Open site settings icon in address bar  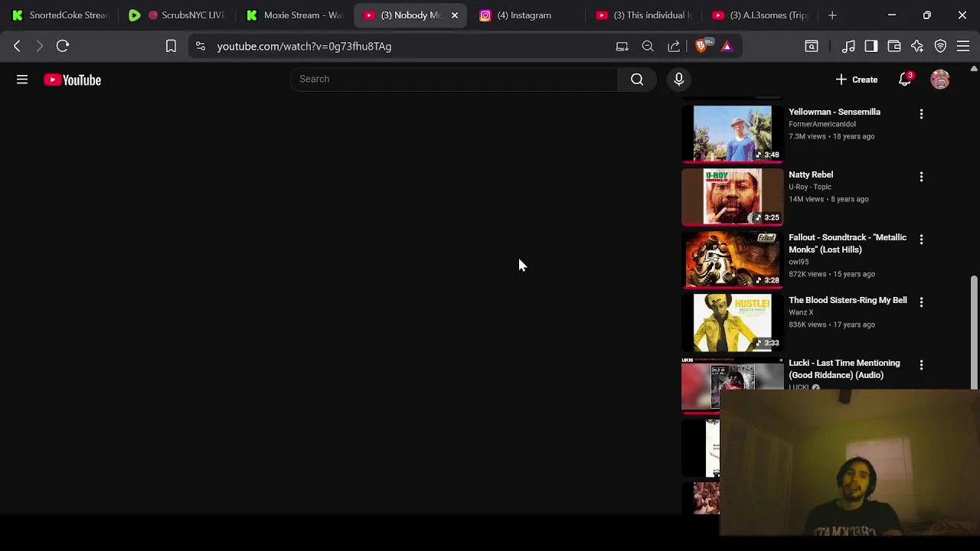tap(201, 46)
